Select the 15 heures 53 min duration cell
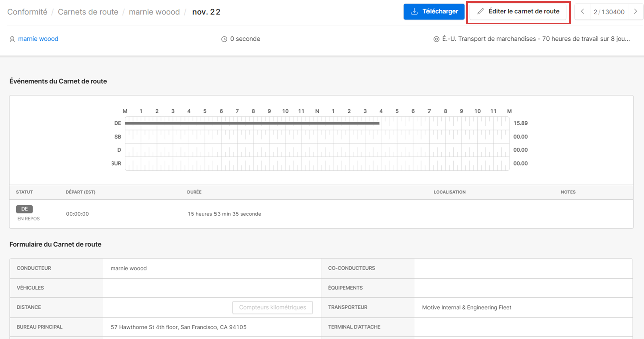This screenshot has height=339, width=644. 225,214
